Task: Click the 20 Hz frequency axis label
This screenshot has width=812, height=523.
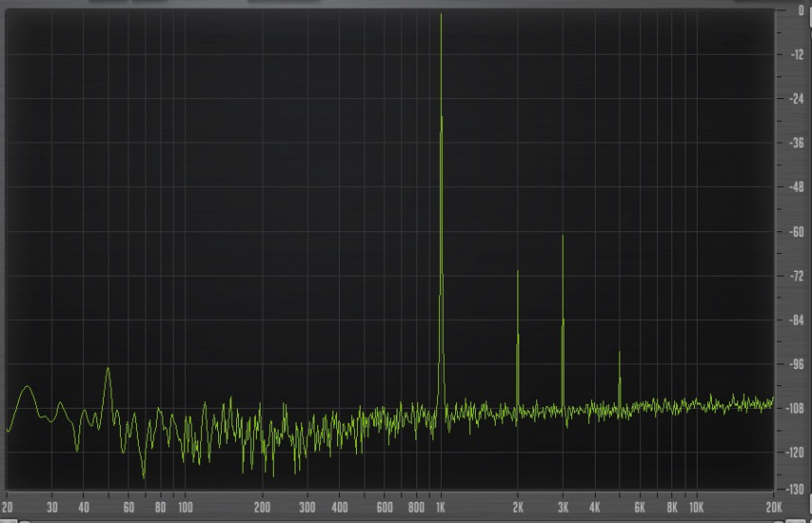Action: pos(8,506)
